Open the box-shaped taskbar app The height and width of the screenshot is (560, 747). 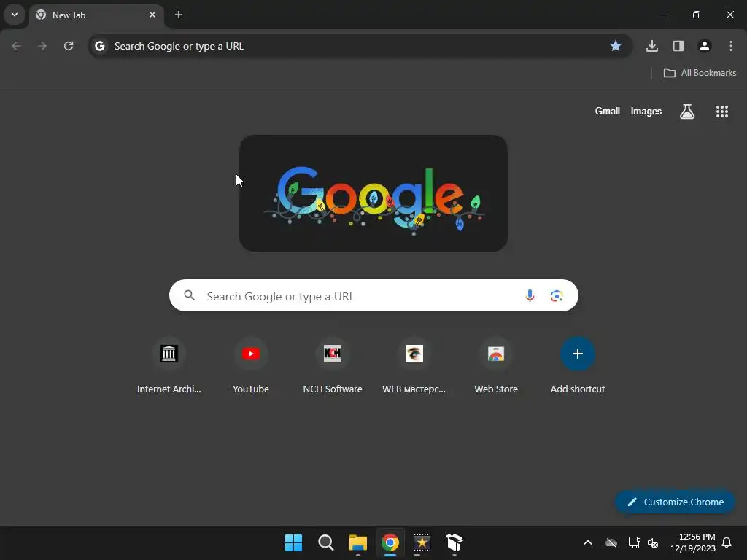[x=454, y=542]
